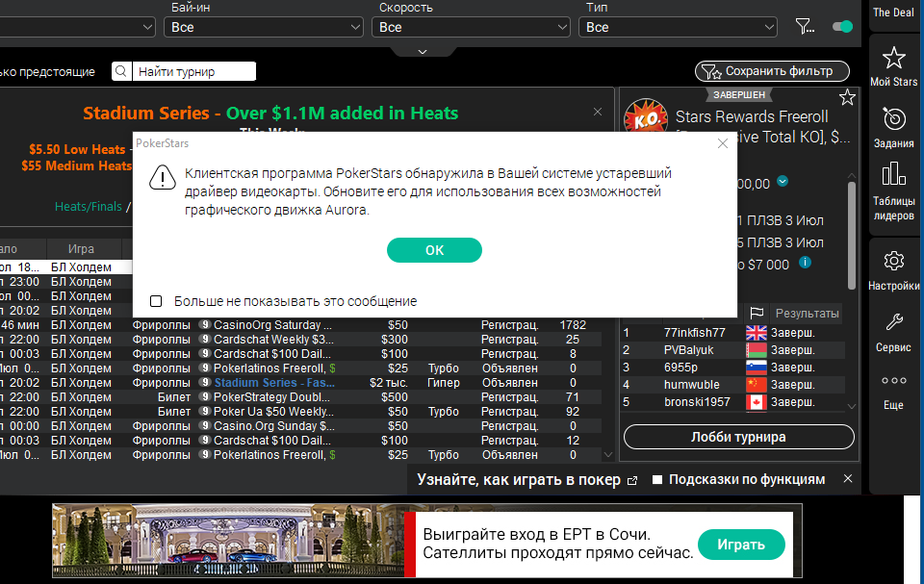The width and height of the screenshot is (924, 584).
Task: Click the Результаты column header
Action: [807, 314]
